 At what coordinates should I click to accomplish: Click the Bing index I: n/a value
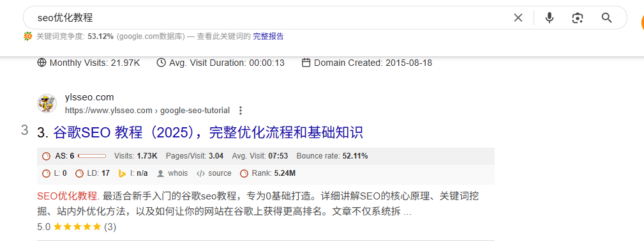tap(139, 173)
